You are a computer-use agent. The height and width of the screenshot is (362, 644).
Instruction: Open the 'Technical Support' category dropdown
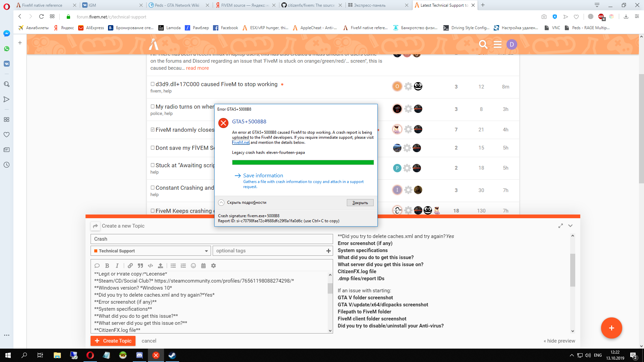[x=151, y=251]
